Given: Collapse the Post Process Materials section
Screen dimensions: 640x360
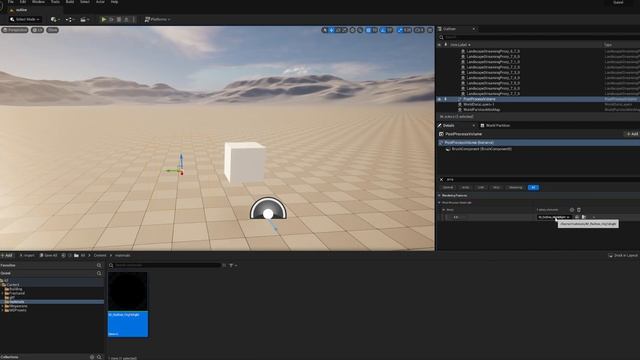Looking at the screenshot, I should (440, 202).
